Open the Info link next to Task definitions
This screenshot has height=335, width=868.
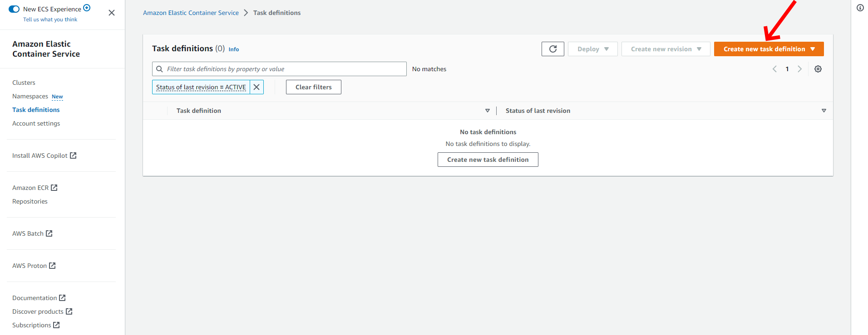point(234,49)
